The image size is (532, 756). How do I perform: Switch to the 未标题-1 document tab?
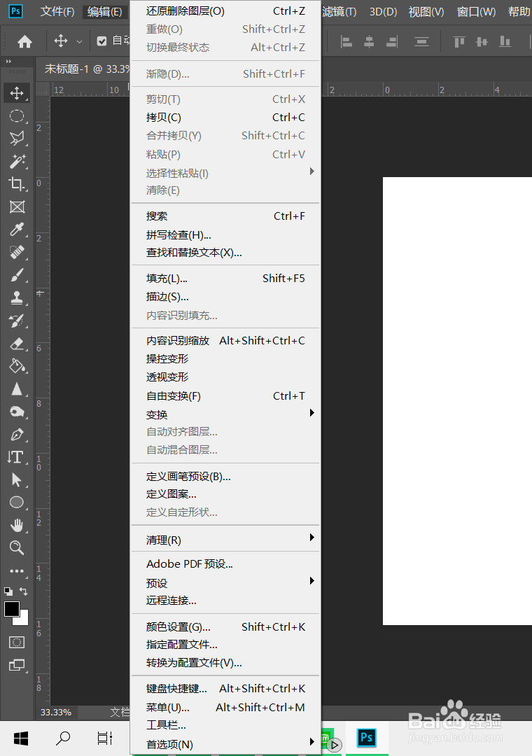87,69
